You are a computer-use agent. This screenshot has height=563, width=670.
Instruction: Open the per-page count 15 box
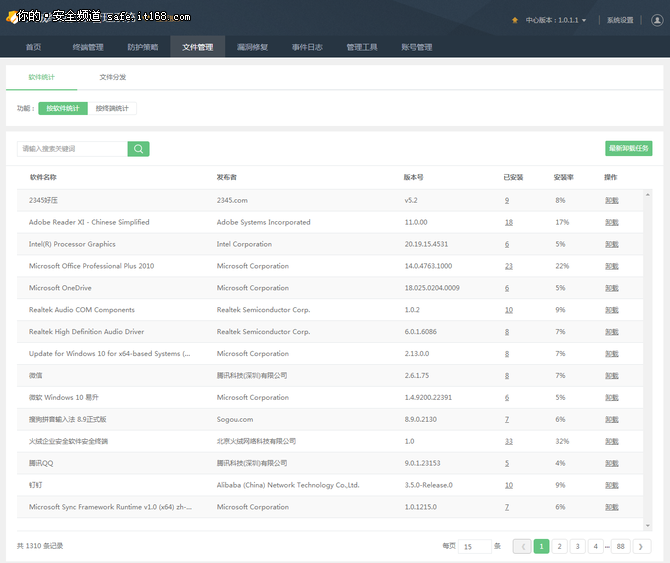[474, 546]
